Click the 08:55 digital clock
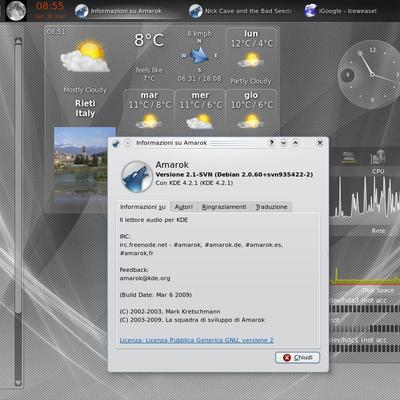Image resolution: width=400 pixels, height=400 pixels. (50, 6)
